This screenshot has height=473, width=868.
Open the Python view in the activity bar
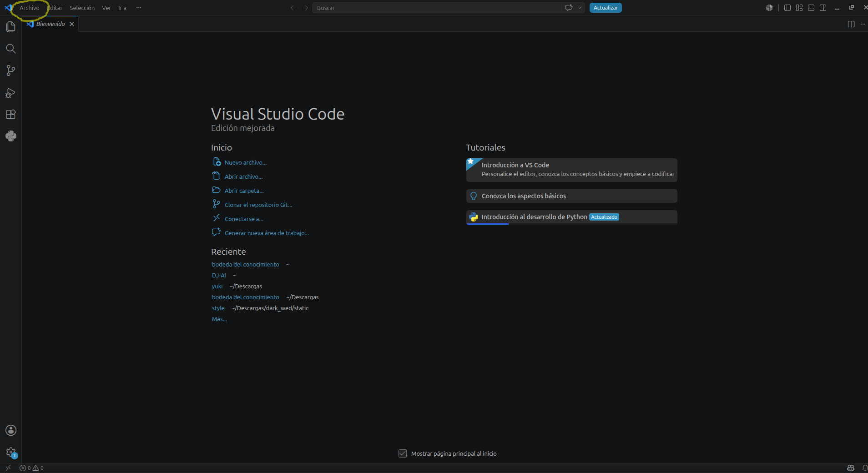tap(11, 136)
